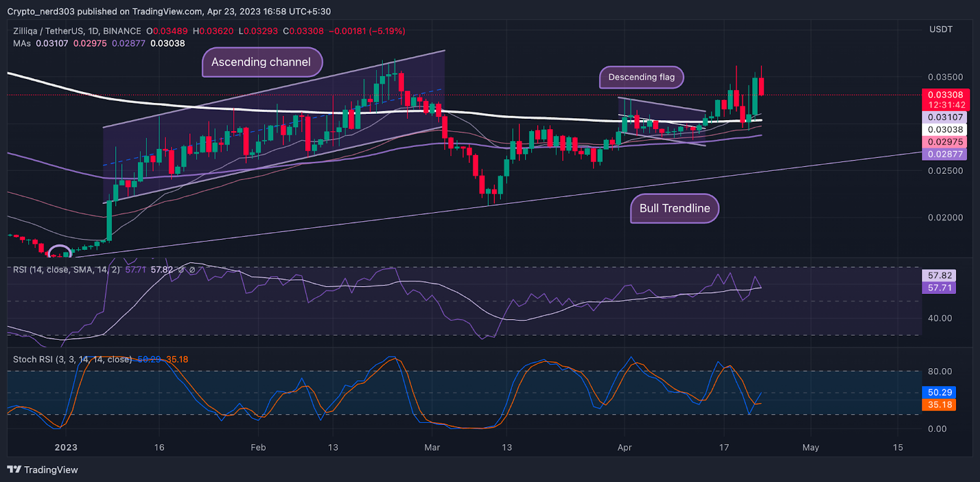The image size is (980, 482).
Task: Click the 0.03620 high value in header
Action: point(216,31)
